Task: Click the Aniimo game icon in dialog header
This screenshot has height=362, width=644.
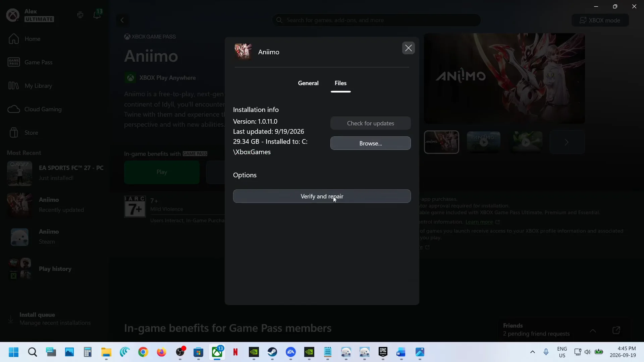Action: (x=243, y=52)
